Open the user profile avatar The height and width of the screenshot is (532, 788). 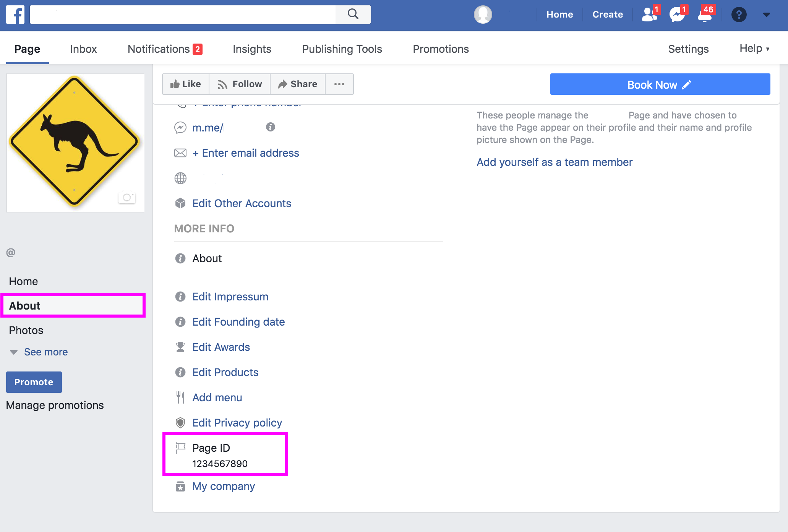click(x=483, y=15)
